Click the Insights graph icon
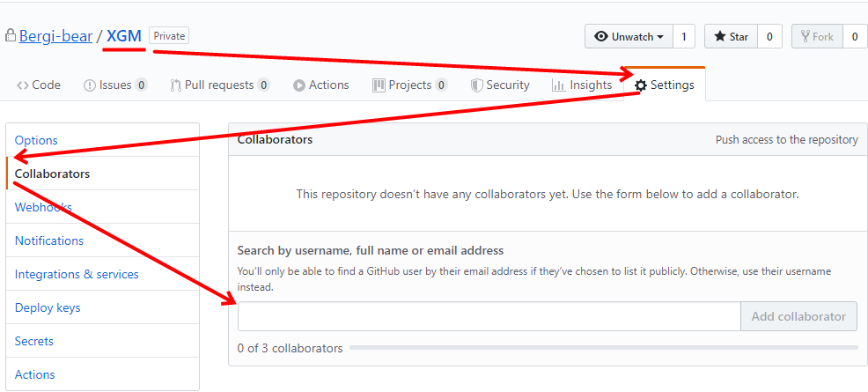Image resolution: width=868 pixels, height=392 pixels. tap(559, 85)
